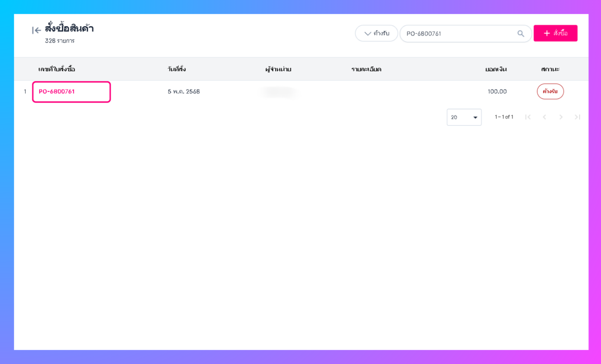This screenshot has width=601, height=364.
Task: Click the รายละเอียด column header
Action: (366, 69)
